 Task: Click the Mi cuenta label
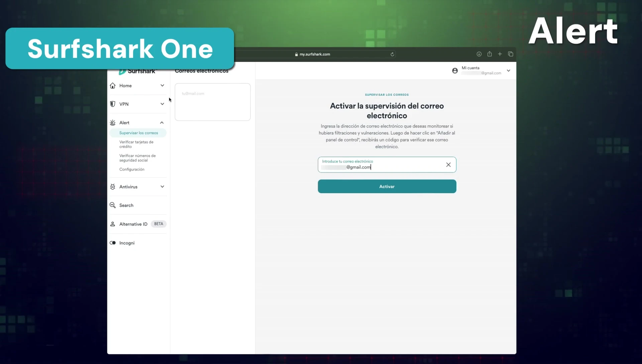pos(470,68)
